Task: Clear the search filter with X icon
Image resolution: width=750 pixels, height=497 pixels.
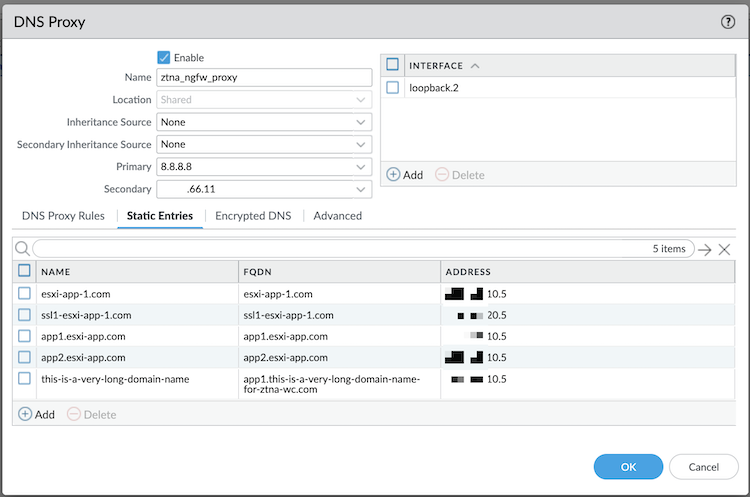Action: pyautogui.click(x=725, y=249)
